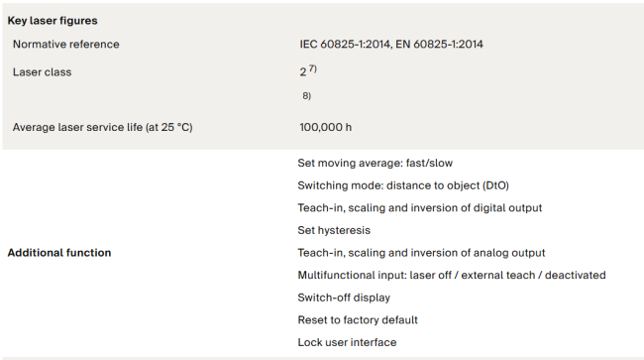This screenshot has height=360, width=644.
Task: Click the Set hysteresis entry
Action: coord(334,230)
